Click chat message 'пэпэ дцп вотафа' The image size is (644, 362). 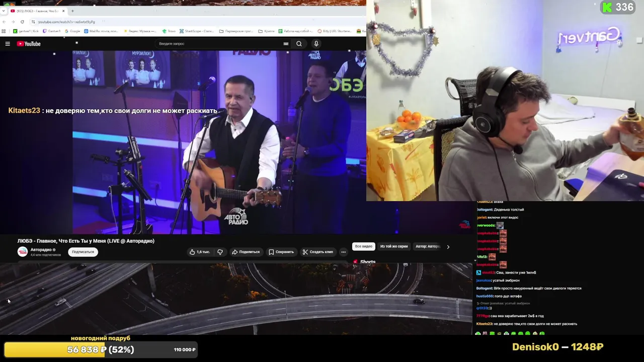(508, 296)
